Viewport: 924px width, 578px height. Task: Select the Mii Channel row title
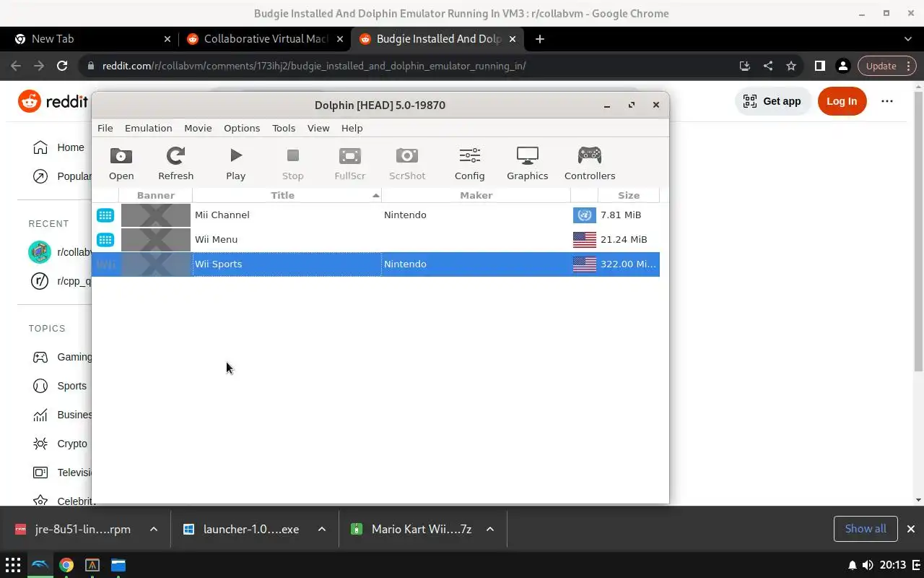(222, 215)
